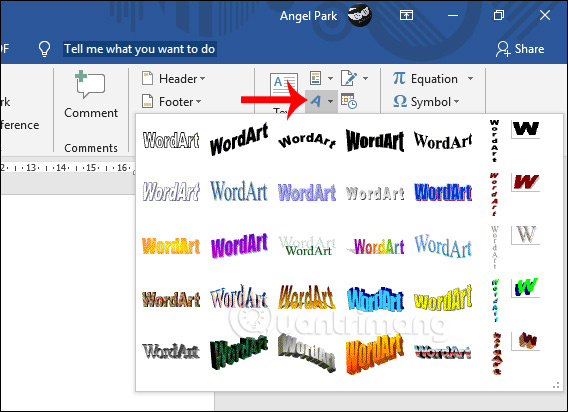Open the Equation button
Screen dimensions: 568x412
(x=425, y=79)
